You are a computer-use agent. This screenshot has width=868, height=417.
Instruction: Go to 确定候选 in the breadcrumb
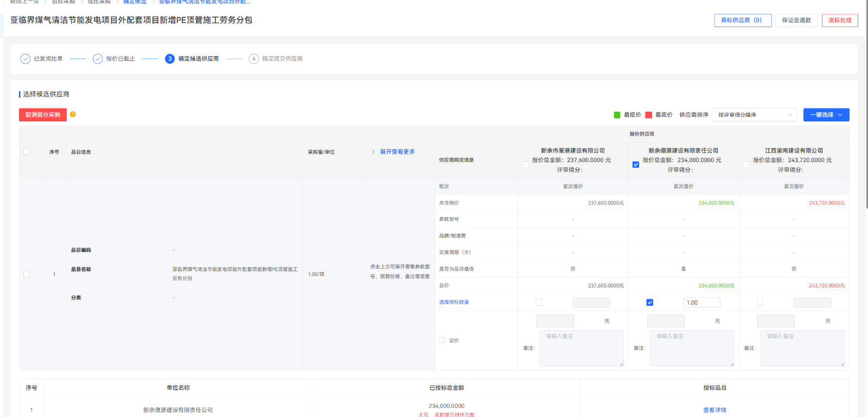click(135, 2)
